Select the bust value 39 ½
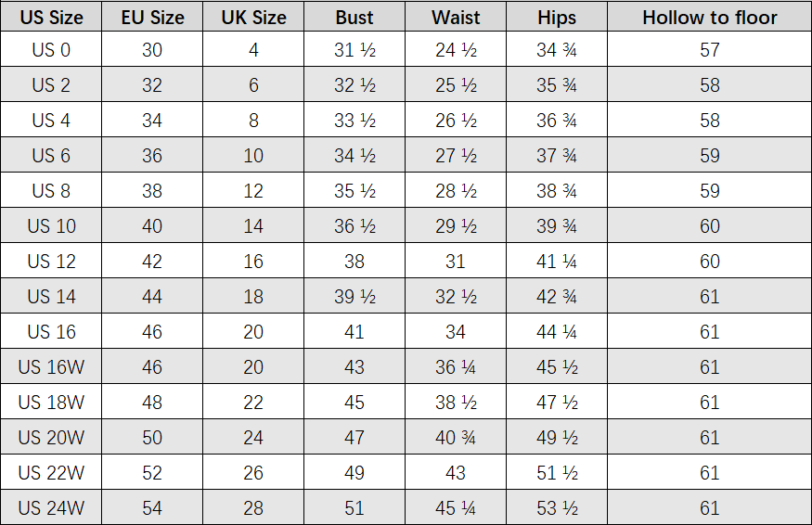This screenshot has height=525, width=812. (x=354, y=297)
